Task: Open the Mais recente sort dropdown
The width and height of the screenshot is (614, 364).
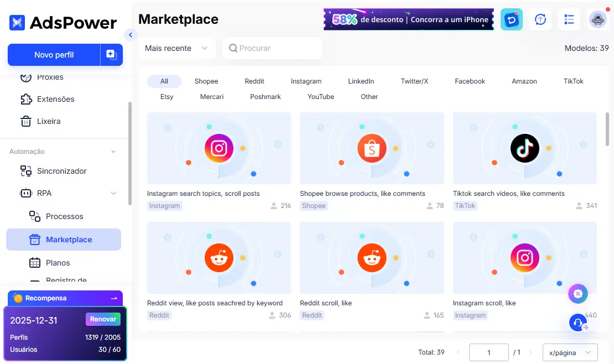Action: 176,48
